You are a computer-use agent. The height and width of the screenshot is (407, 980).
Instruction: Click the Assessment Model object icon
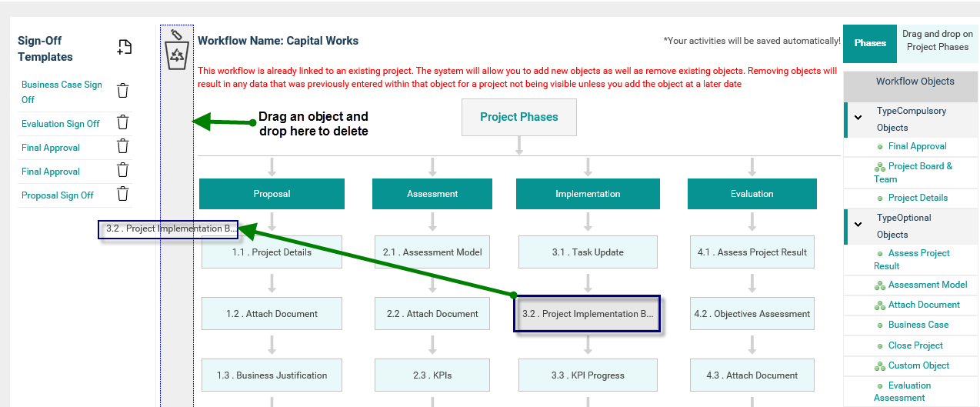tap(880, 285)
